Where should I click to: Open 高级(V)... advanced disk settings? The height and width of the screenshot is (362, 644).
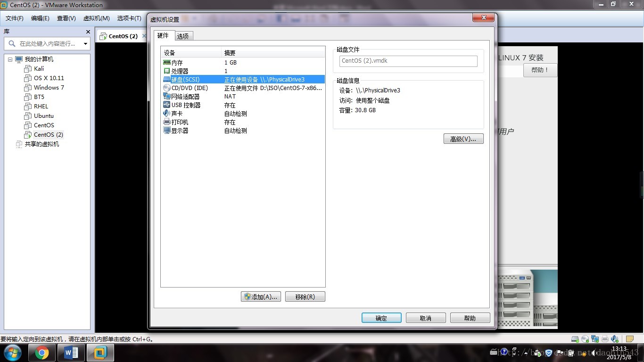463,139
